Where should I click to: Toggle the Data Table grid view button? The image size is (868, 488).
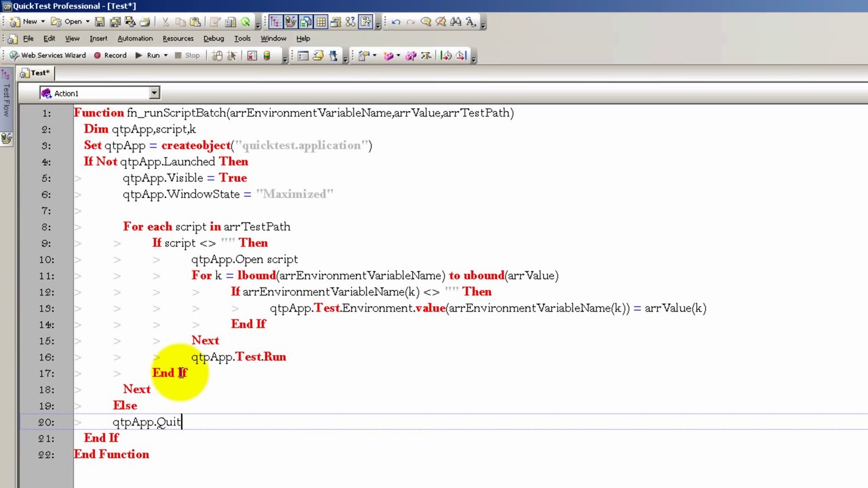(321, 22)
